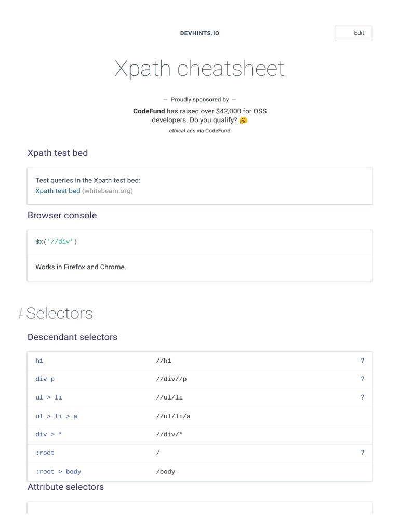
Task: Click the thinking face emoji in the ad
Action: point(244,121)
